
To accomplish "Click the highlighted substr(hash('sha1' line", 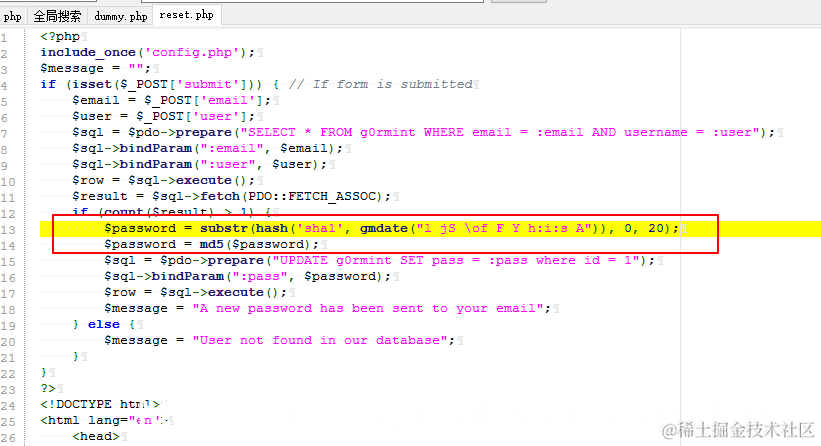I will click(x=392, y=228).
